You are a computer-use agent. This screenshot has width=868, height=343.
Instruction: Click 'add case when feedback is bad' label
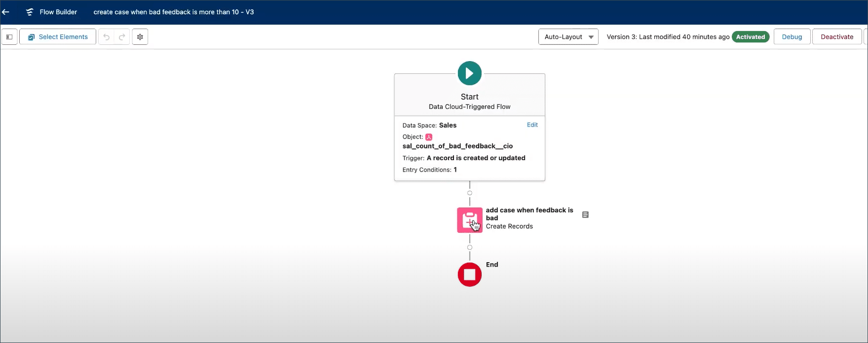[529, 214]
